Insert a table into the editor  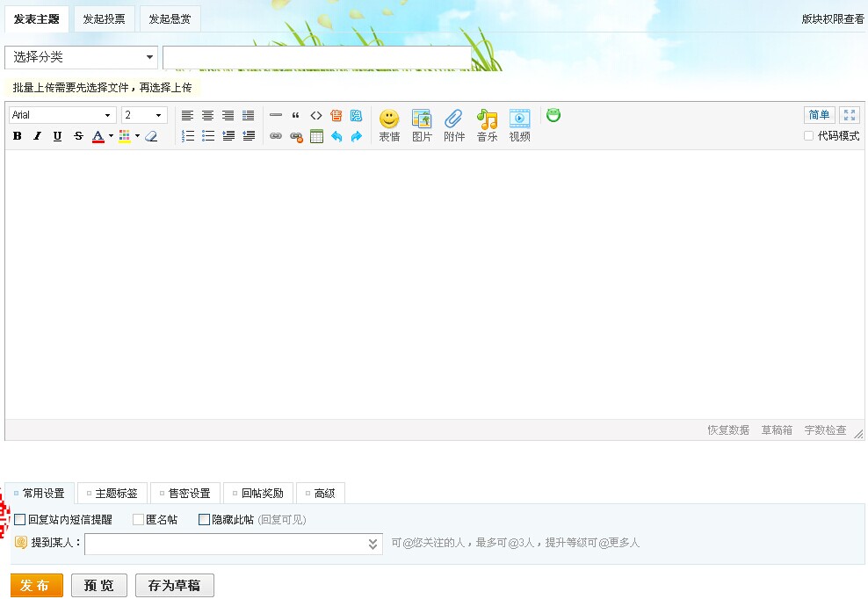click(x=316, y=136)
